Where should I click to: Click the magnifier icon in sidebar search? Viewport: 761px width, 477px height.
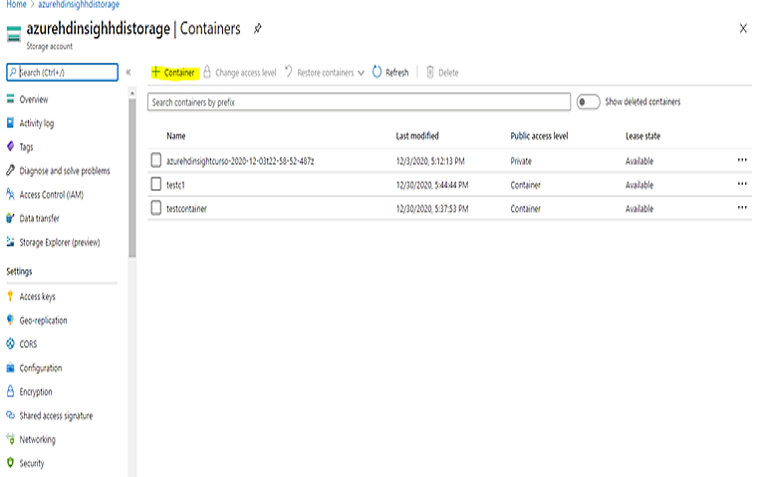coord(13,72)
